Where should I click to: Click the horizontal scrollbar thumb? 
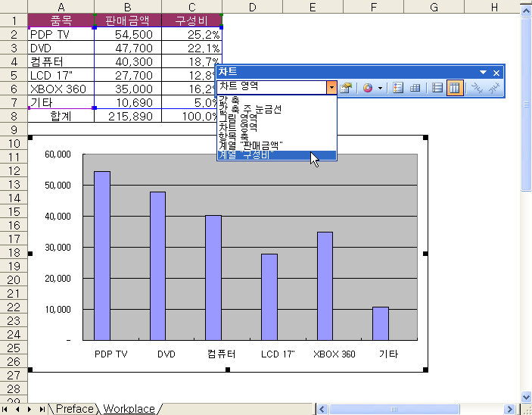394,409
